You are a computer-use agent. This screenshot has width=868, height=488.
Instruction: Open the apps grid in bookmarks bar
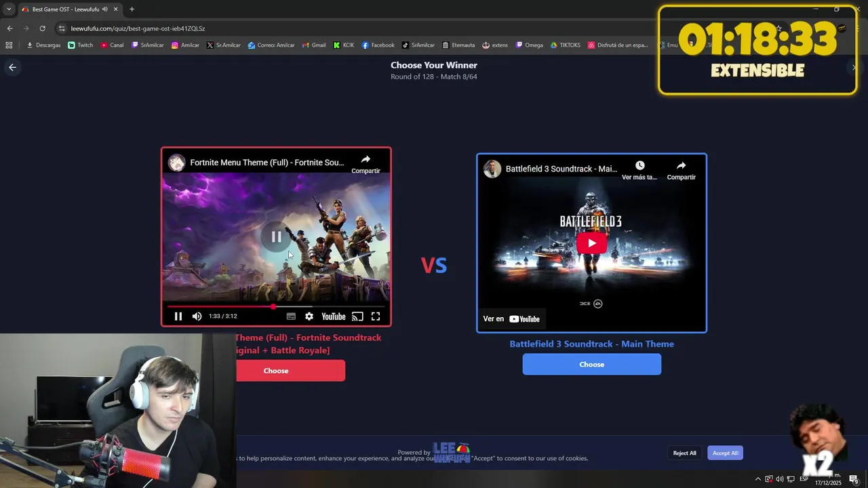click(x=9, y=45)
